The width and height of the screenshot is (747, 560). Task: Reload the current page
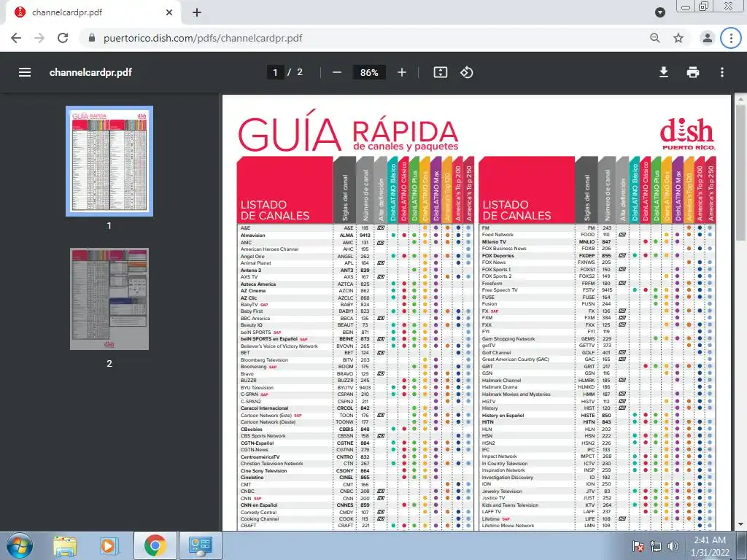point(63,38)
